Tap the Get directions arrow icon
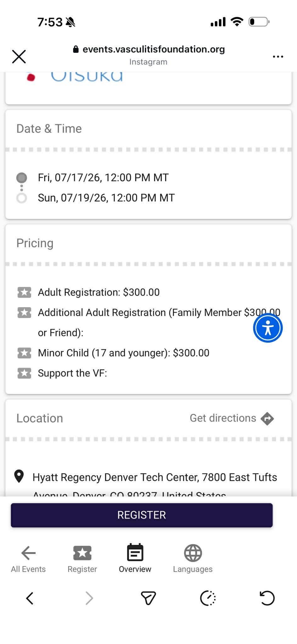 (267, 419)
